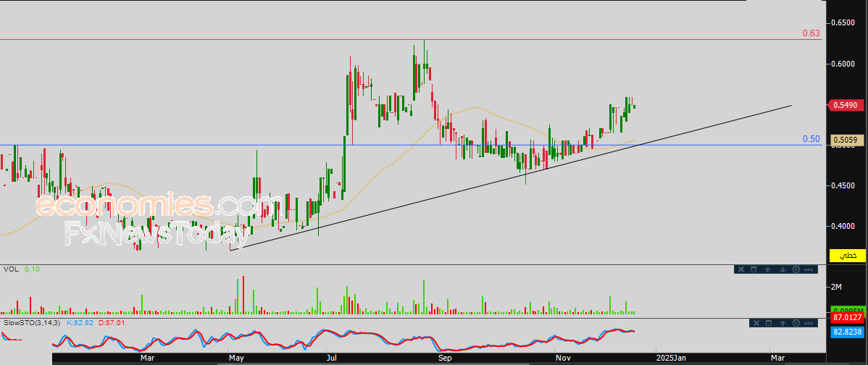Click the red 87.0127 value tag
868x365 pixels.
click(846, 317)
